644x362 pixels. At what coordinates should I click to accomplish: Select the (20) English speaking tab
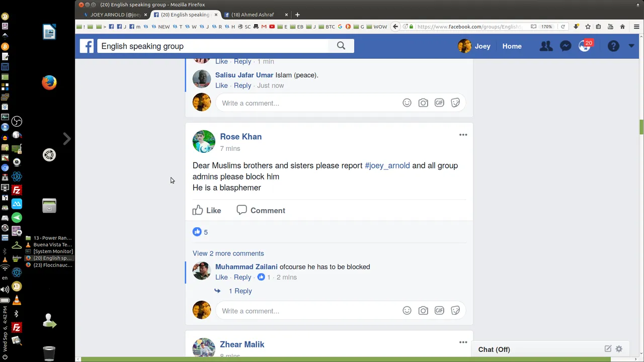[185, 15]
